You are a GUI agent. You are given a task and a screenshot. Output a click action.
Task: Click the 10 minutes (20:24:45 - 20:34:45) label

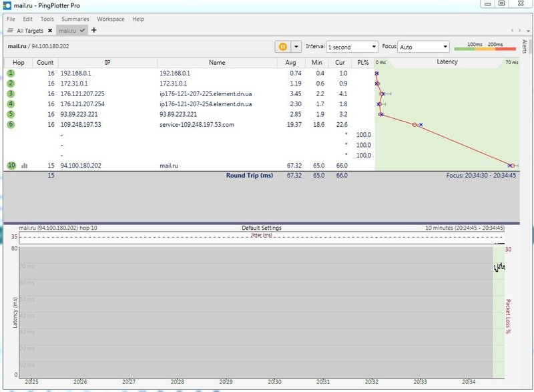pyautogui.click(x=465, y=228)
